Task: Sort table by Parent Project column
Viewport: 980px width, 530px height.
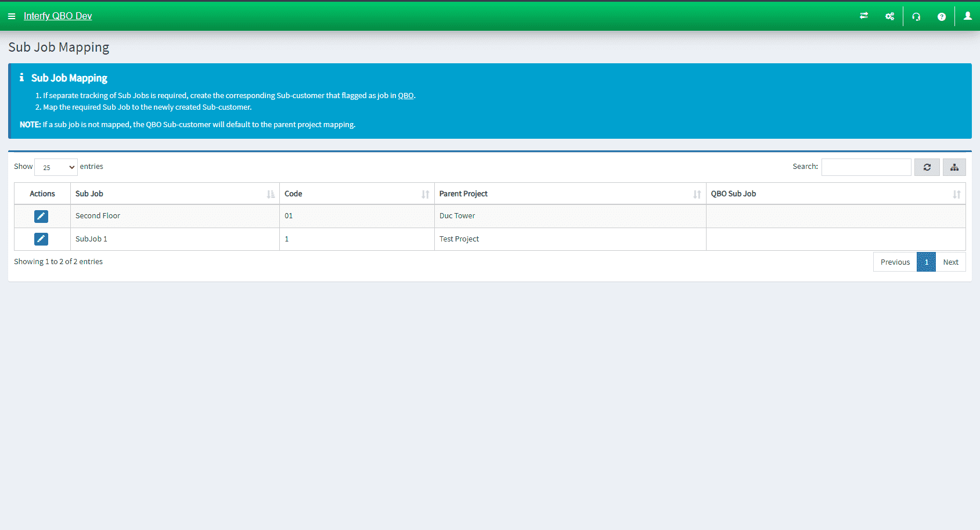Action: (570, 194)
